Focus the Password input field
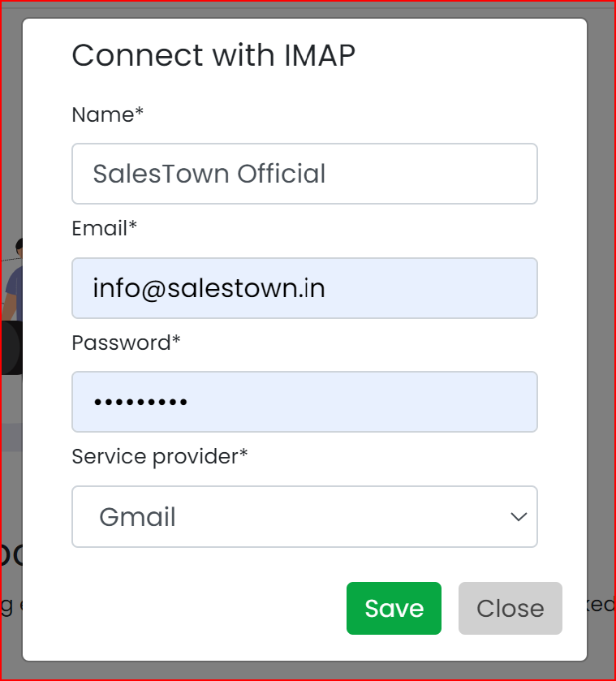The height and width of the screenshot is (681, 616). coord(304,402)
